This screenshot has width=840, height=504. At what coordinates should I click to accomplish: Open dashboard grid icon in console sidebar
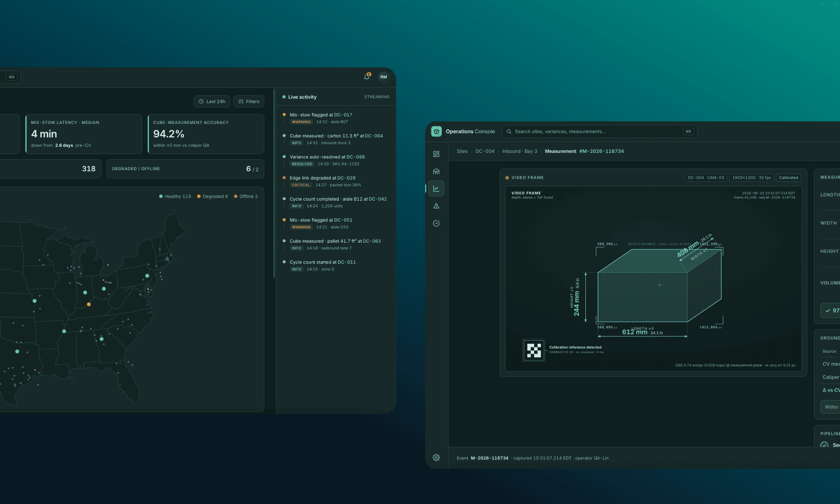(436, 154)
